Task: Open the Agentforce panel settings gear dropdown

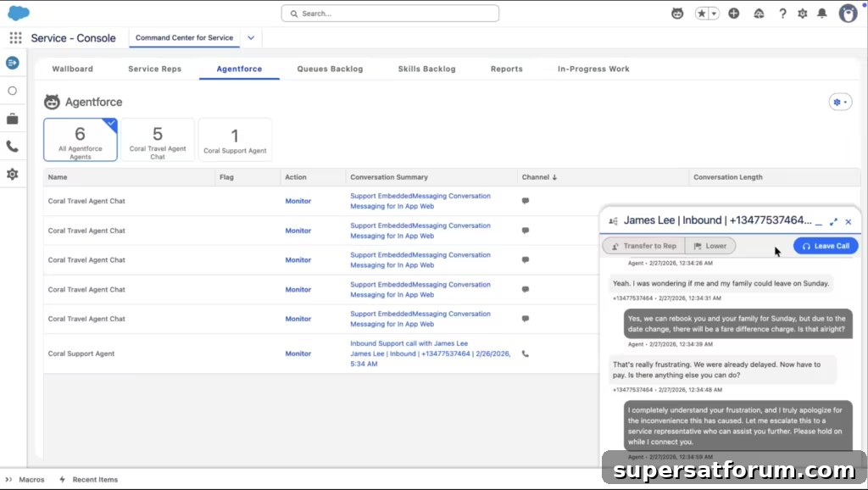Action: point(840,102)
